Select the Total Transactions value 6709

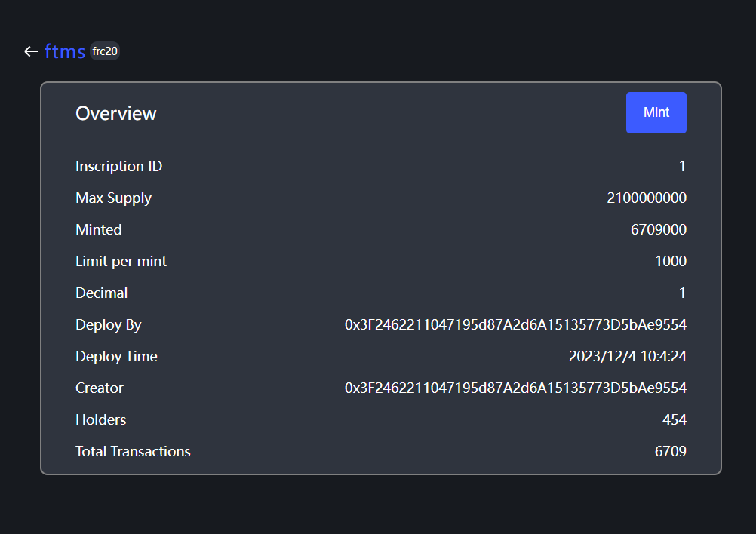(671, 452)
